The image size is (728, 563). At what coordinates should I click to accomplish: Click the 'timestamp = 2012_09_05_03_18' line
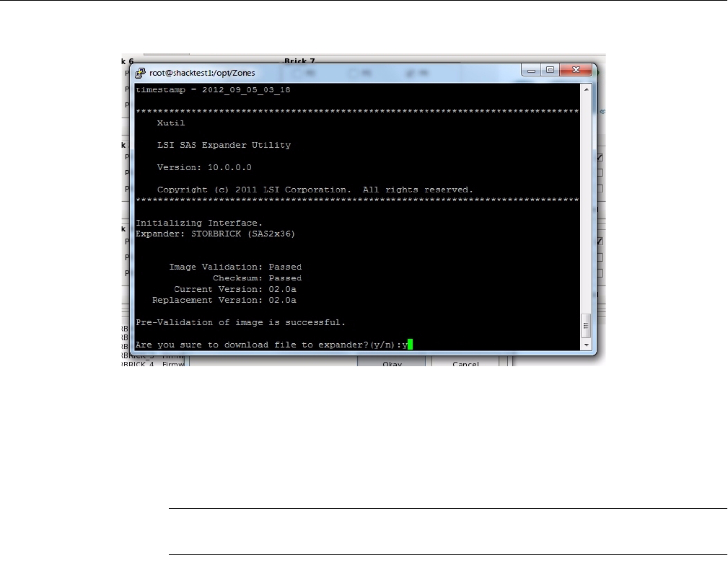point(213,90)
